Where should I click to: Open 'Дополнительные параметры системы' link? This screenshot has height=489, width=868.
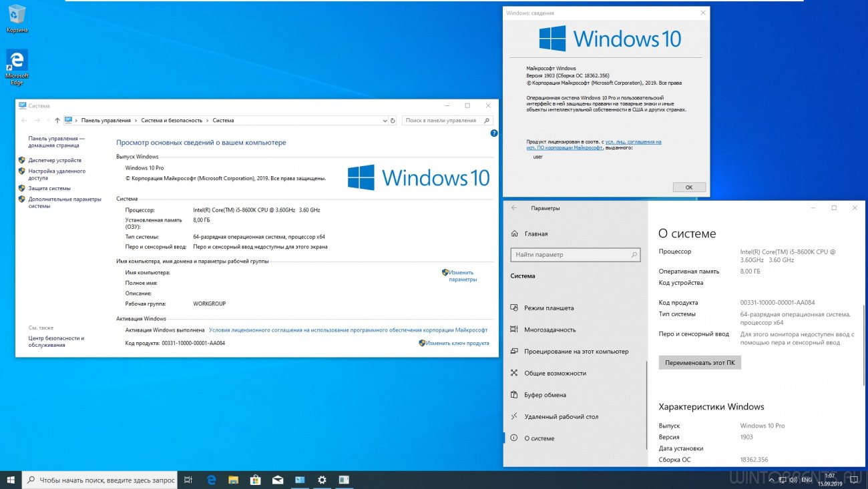coord(65,202)
